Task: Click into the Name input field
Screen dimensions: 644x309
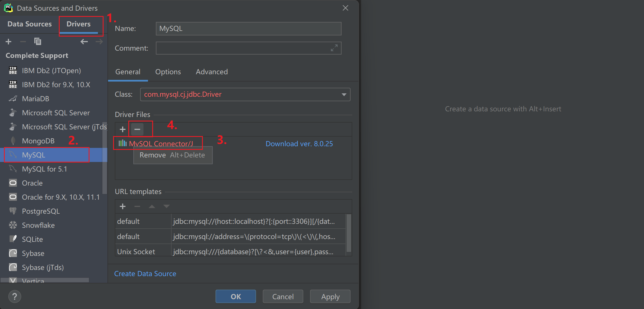Action: coord(248,29)
